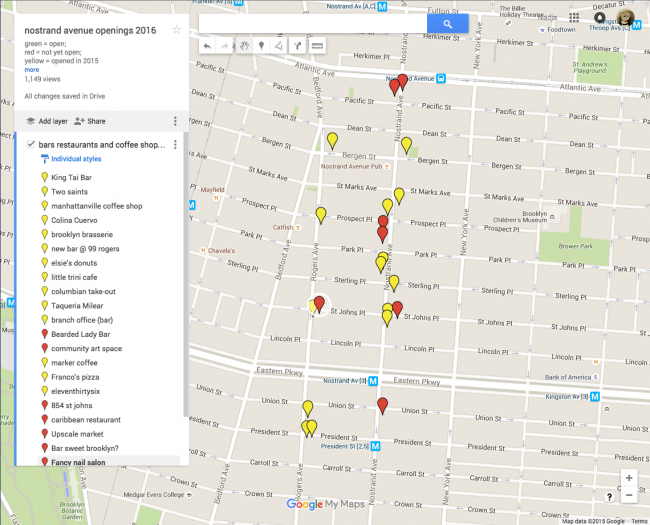The height and width of the screenshot is (525, 650).
Task: Open the layer options three-dot menu
Action: point(175,144)
